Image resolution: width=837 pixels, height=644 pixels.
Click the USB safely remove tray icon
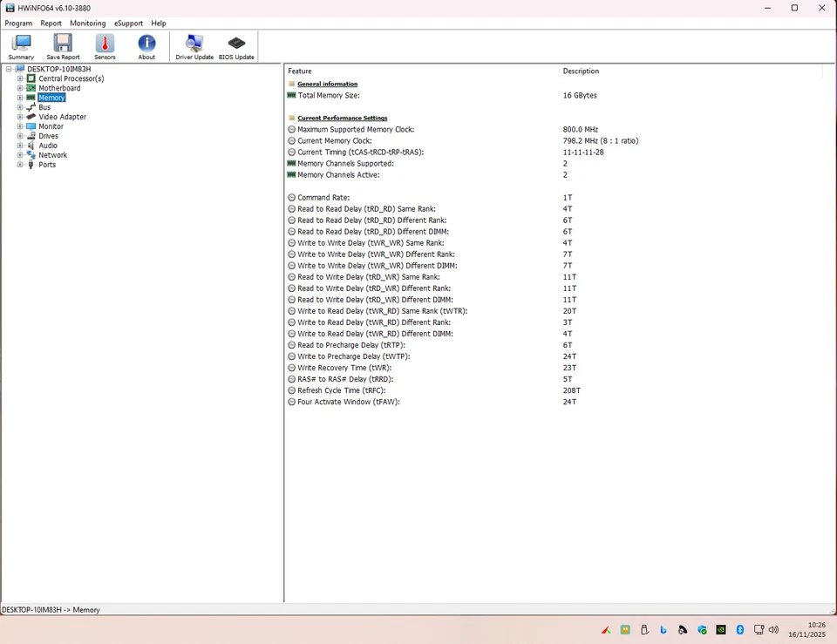pos(644,629)
